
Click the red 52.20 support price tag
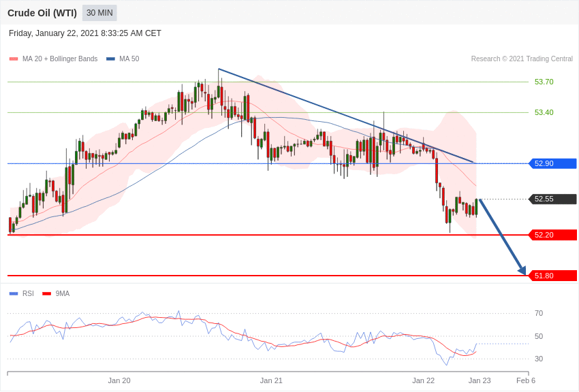pos(553,235)
